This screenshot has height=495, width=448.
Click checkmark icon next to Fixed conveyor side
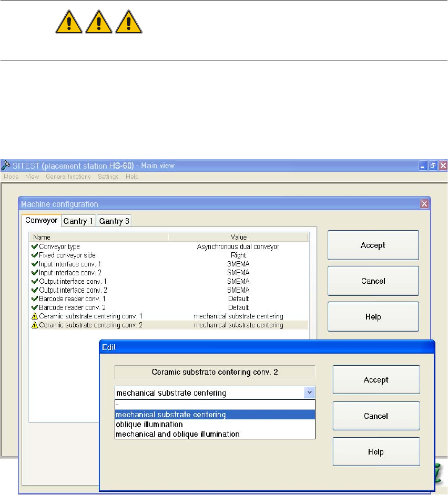click(35, 255)
